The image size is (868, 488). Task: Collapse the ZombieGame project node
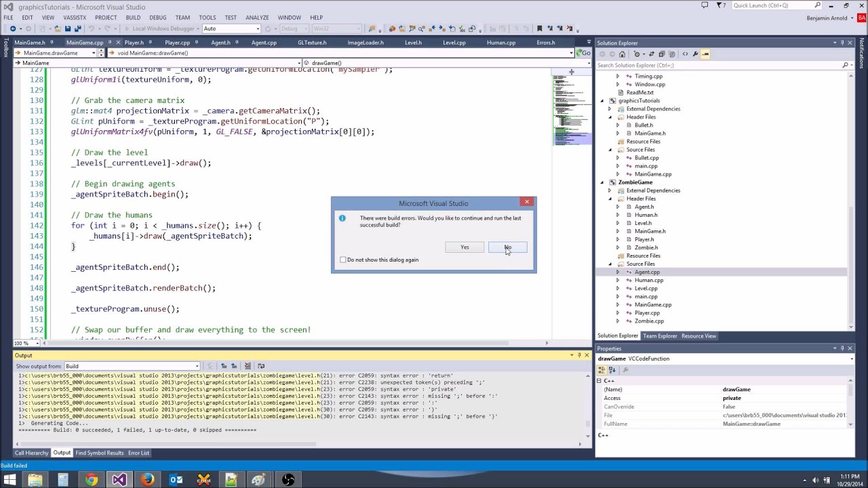pos(601,182)
